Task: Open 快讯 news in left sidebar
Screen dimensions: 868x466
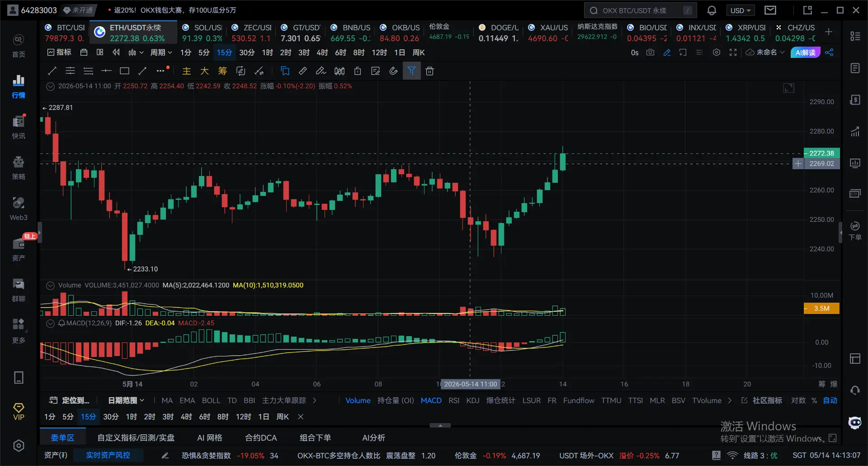Action: 19,127
